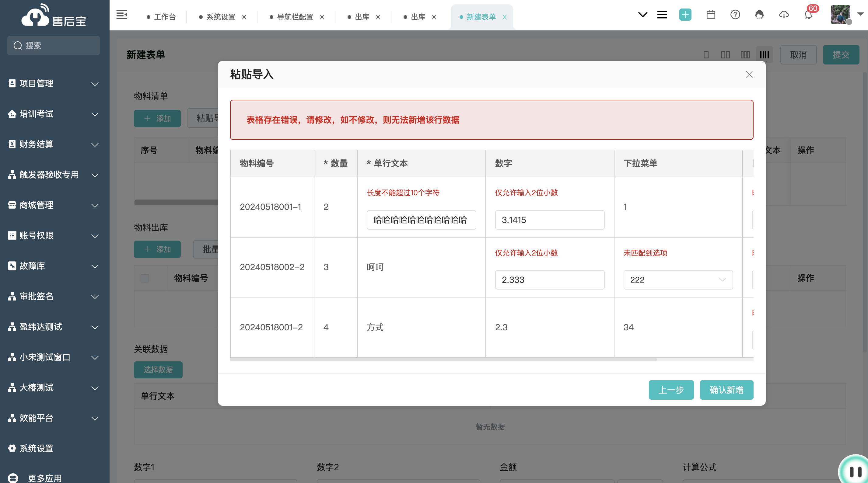Open the list-lines menu icon in header
868x483 pixels.
pos(662,15)
